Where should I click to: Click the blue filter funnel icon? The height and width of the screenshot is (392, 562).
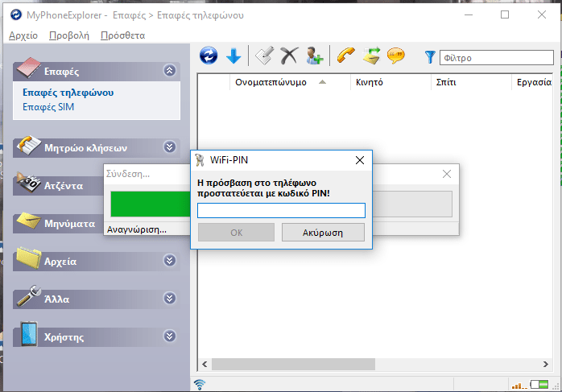[430, 57]
